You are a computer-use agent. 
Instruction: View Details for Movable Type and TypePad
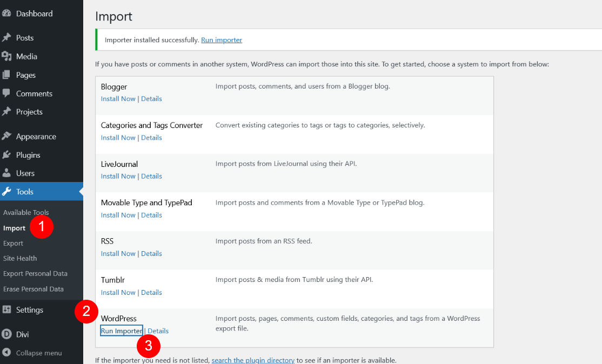click(151, 215)
